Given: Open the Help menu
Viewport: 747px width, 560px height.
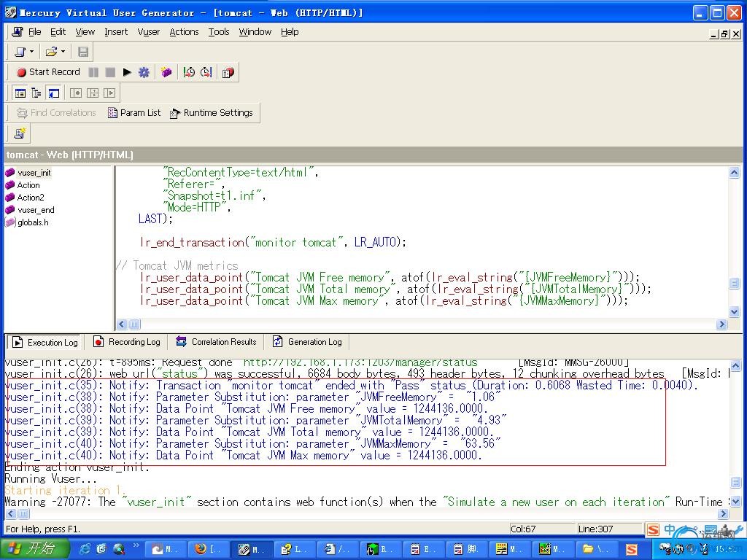Looking at the screenshot, I should tap(290, 32).
